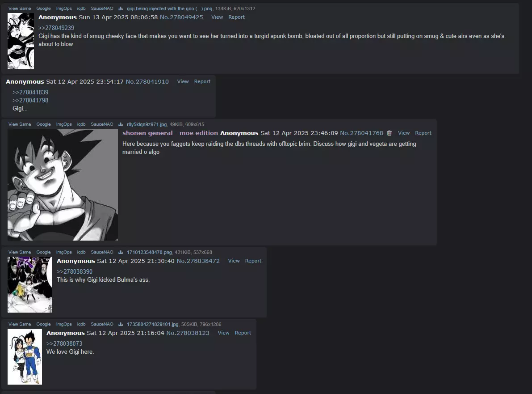Image resolution: width=532 pixels, height=394 pixels.
Task: Click download icon for r8y5klqn9z971.jpg
Action: tap(121, 124)
